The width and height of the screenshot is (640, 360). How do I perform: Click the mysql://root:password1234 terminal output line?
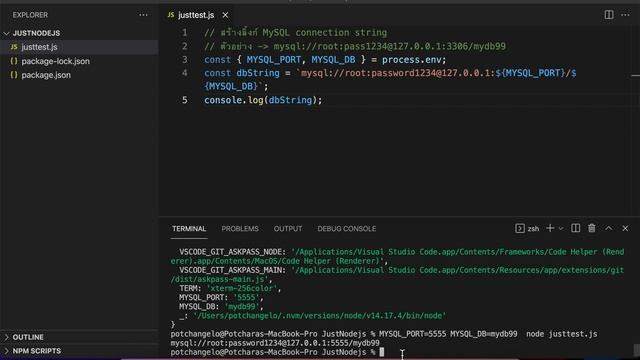(x=275, y=343)
